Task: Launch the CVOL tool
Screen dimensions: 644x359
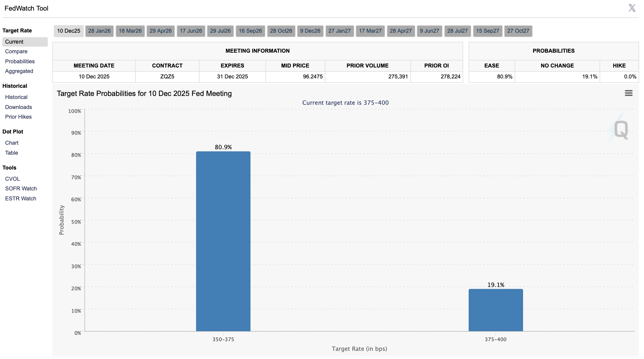Action: [x=12, y=179]
